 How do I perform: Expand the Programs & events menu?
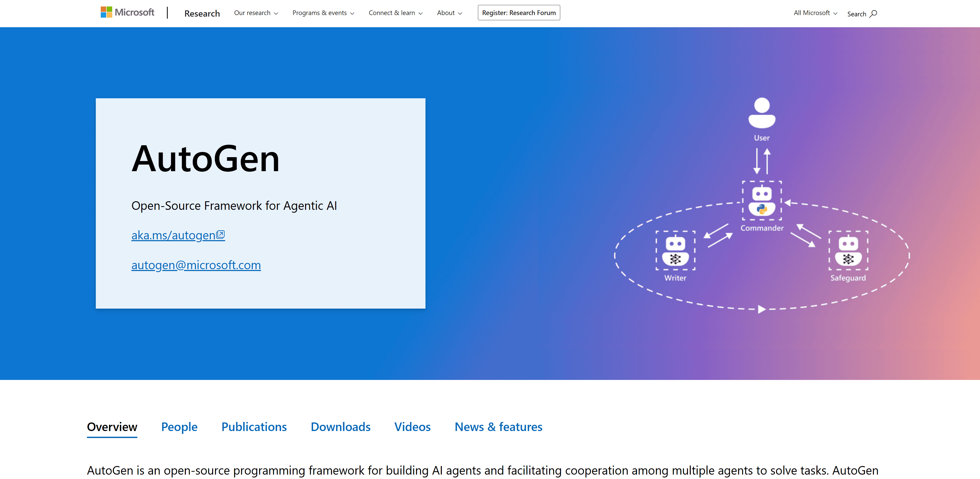[x=323, y=13]
